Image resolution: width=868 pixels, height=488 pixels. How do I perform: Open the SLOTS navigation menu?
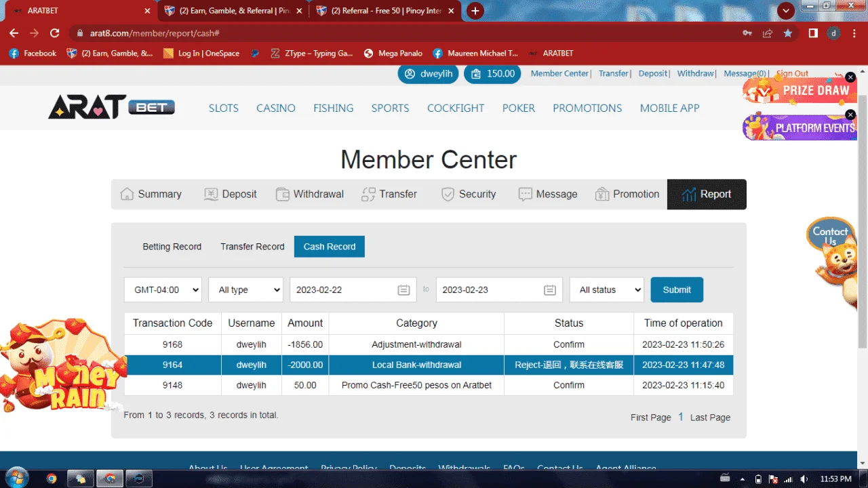224,108
